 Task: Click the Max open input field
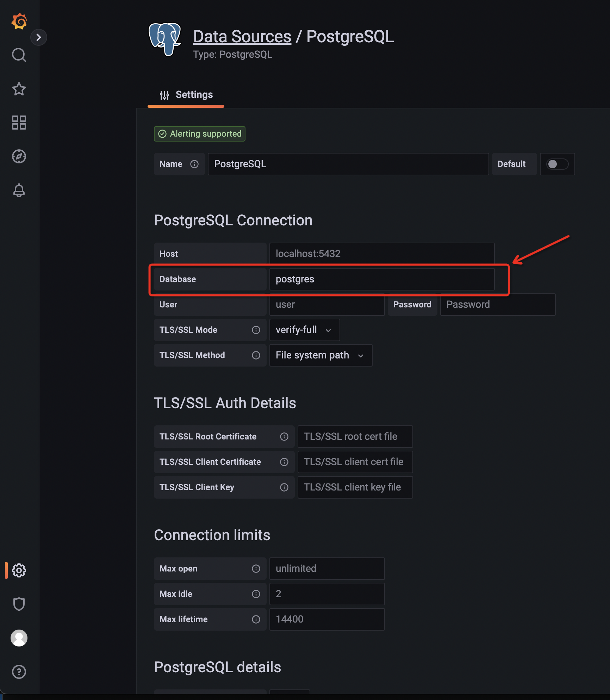(x=327, y=569)
